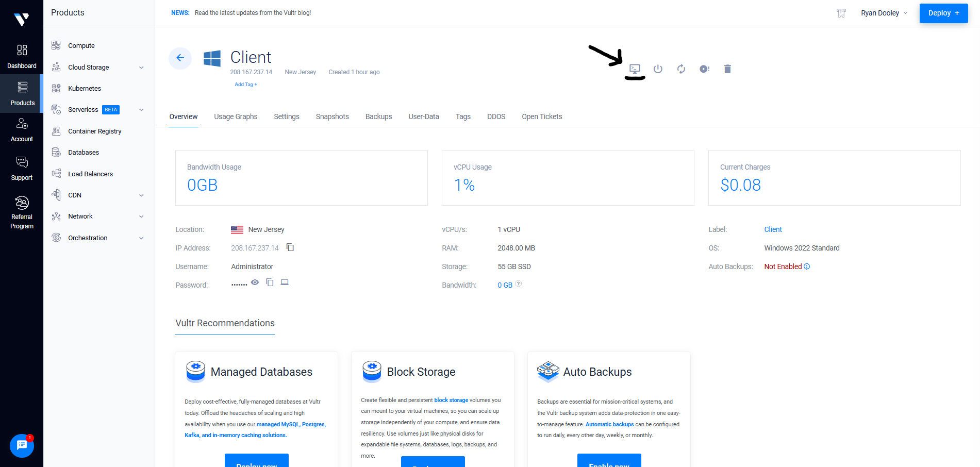The height and width of the screenshot is (467, 980).
Task: Click the icon left of Ryan Dooley
Action: coord(841,13)
